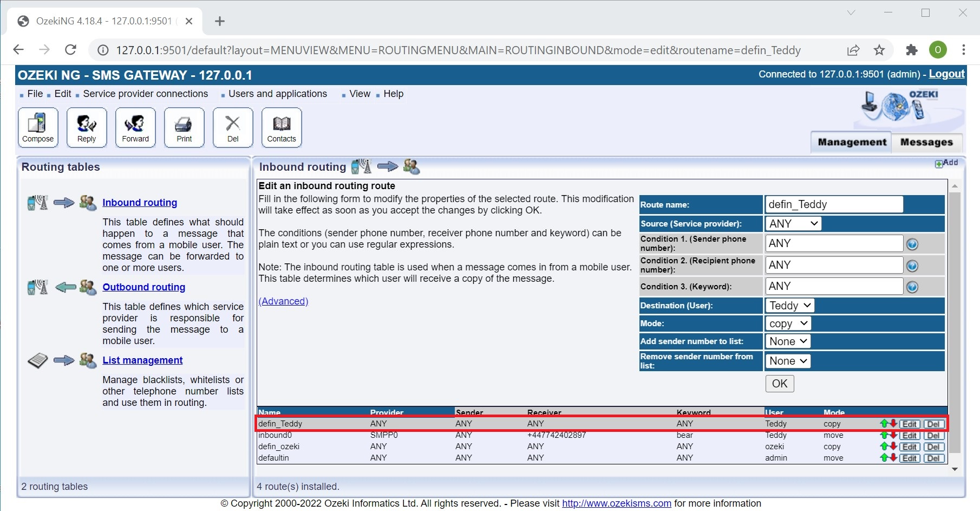The image size is (980, 511).
Task: Open Service provider connections menu
Action: tap(146, 94)
